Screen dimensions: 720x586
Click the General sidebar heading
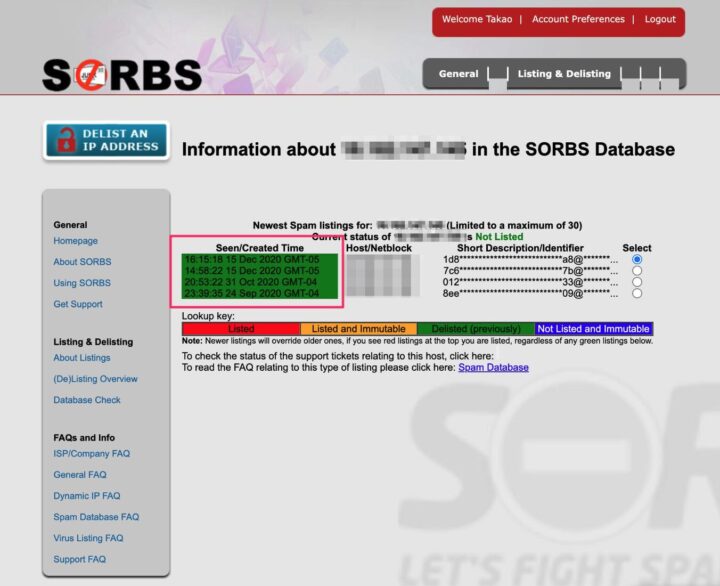click(70, 225)
